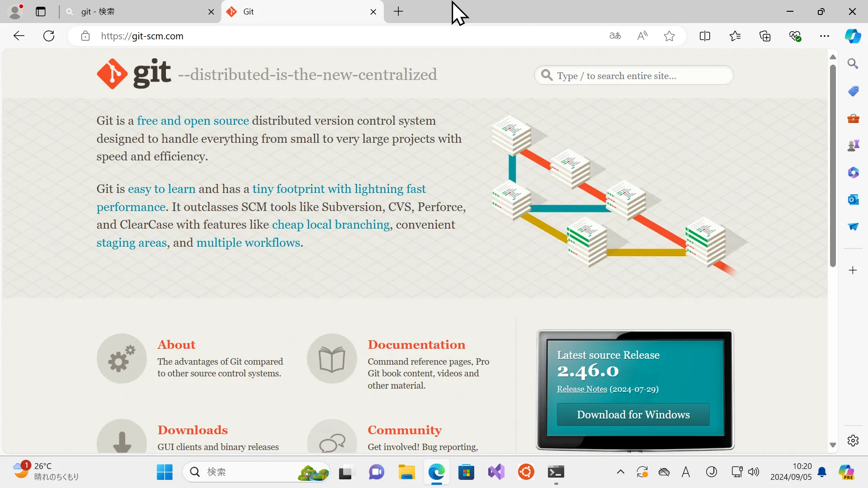868x488 pixels.
Task: Close the Git tab
Action: [x=373, y=12]
